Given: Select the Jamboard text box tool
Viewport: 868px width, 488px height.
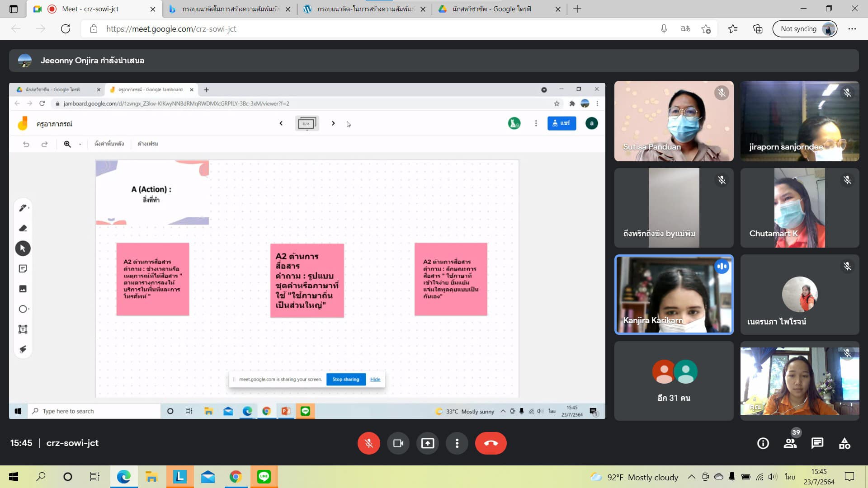Looking at the screenshot, I should pos(23,329).
